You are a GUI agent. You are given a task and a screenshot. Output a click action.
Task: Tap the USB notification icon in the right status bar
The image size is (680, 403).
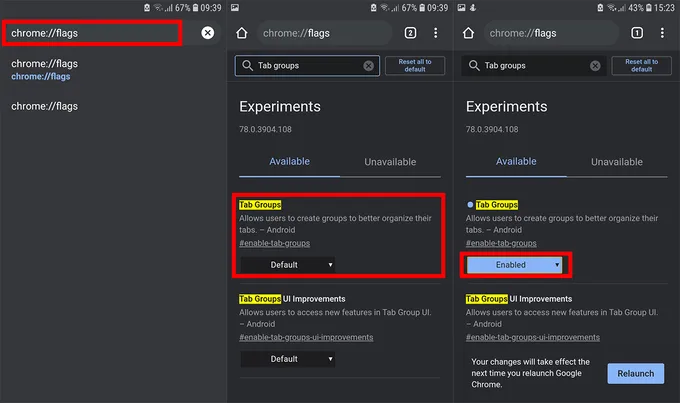[x=473, y=7]
